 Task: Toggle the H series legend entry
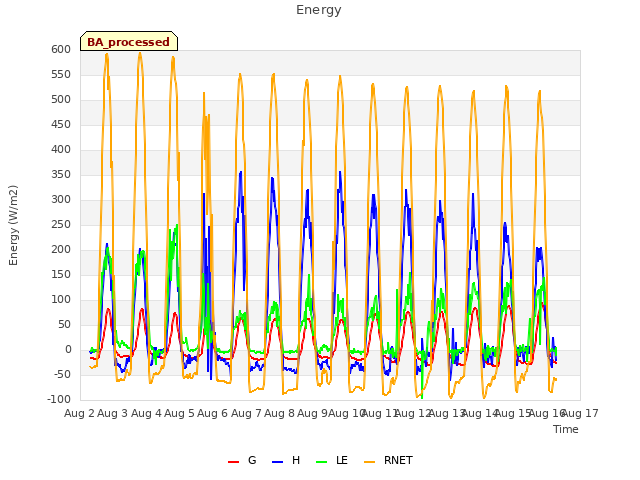[x=286, y=460]
